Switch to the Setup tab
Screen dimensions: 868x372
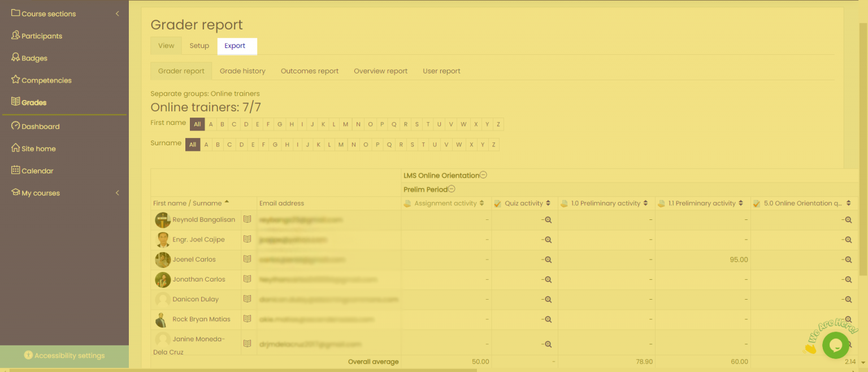click(199, 46)
